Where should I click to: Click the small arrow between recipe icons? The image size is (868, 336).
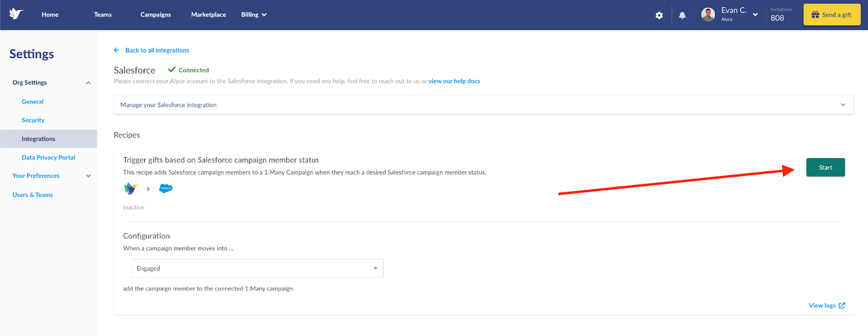pyautogui.click(x=148, y=189)
